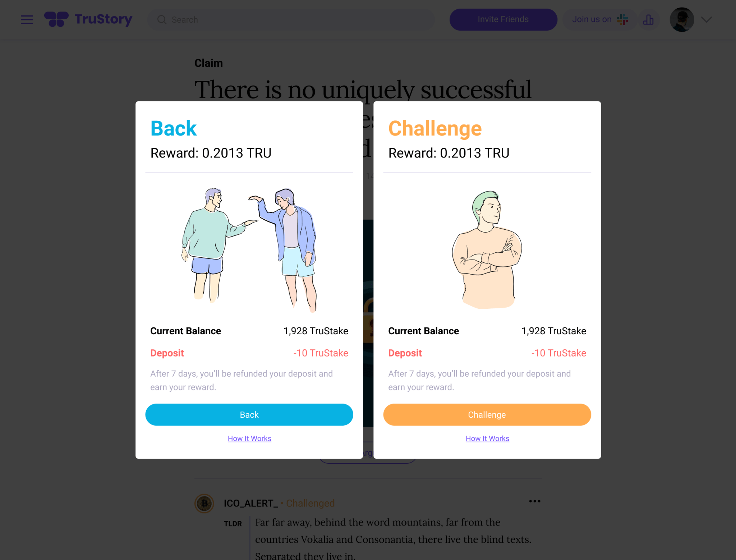Click the TruStory wordmark text
736x560 pixels.
(103, 19)
